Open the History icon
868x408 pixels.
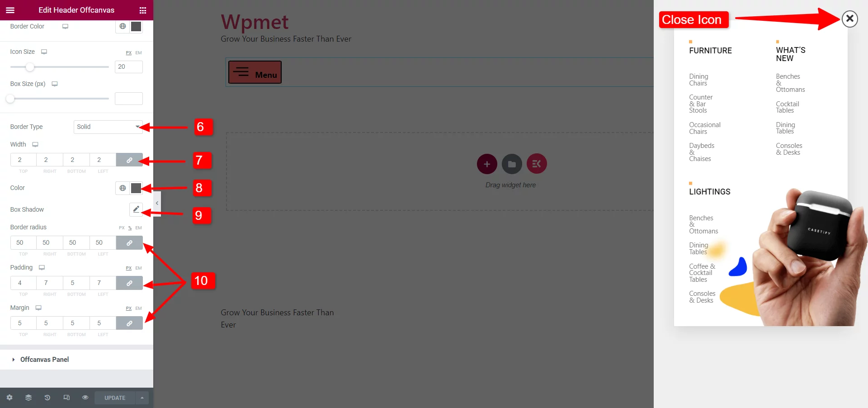(47, 398)
